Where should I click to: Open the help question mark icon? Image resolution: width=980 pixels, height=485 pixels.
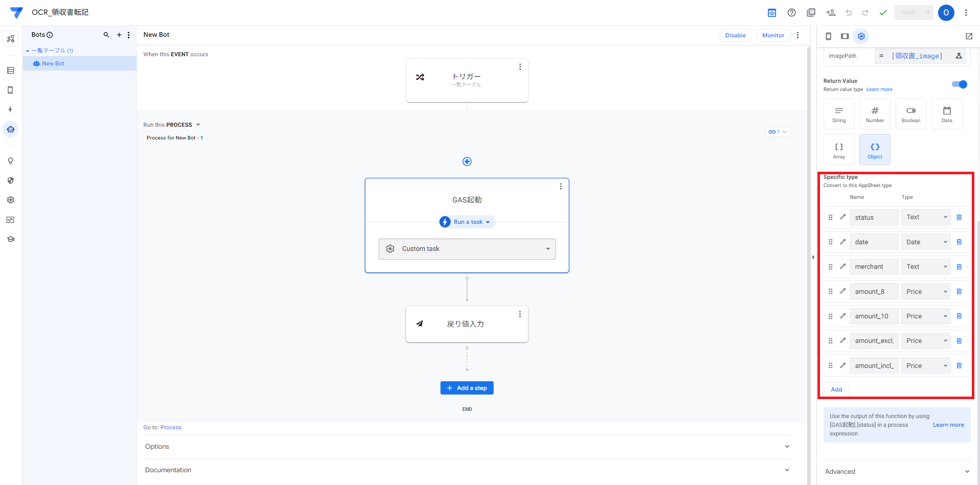click(791, 13)
